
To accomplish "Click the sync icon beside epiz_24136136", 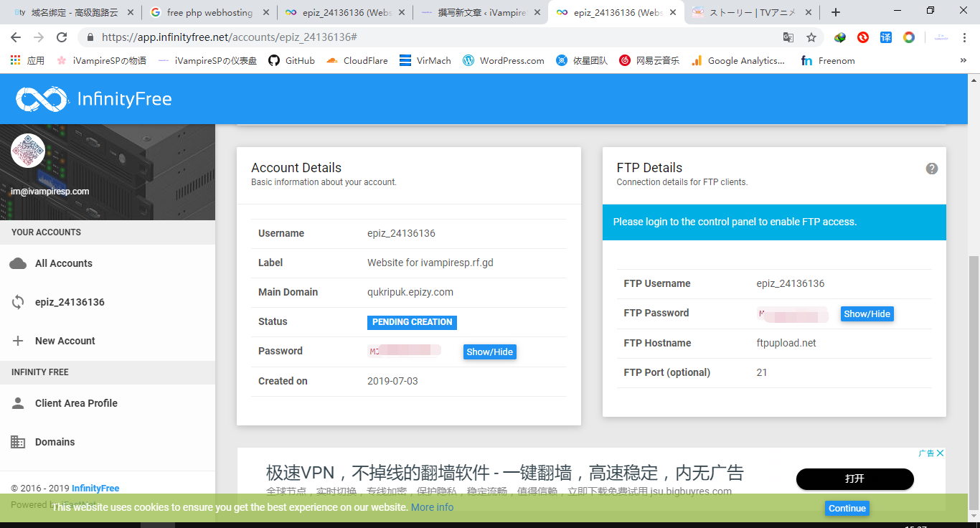I will 18,302.
